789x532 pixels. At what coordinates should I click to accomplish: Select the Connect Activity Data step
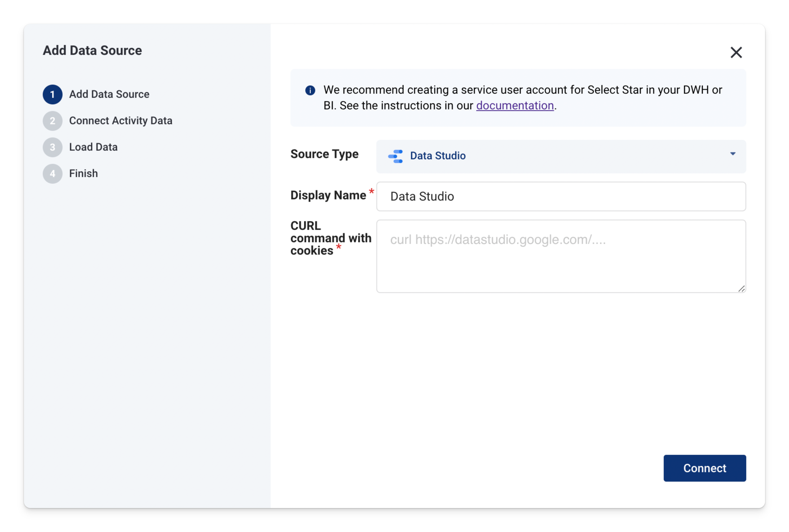point(121,121)
